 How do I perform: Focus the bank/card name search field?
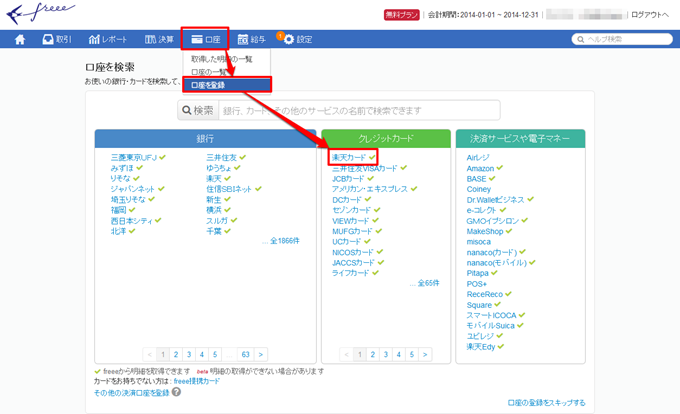pyautogui.click(x=360, y=111)
